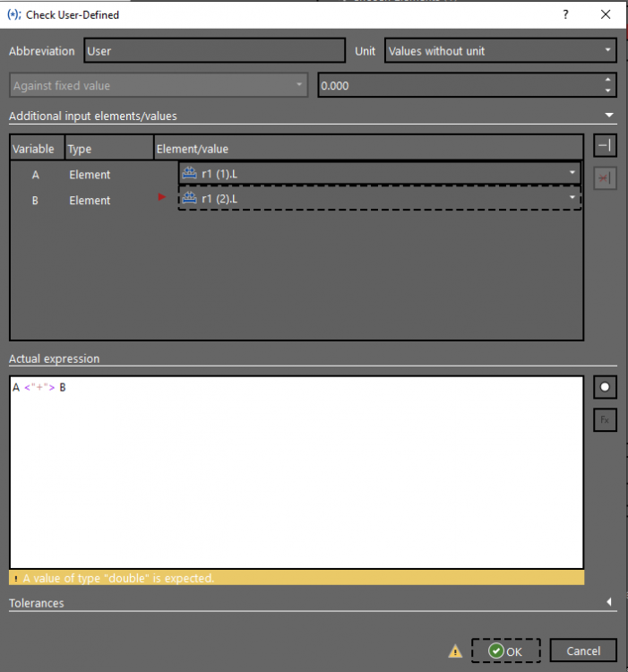Select variable A cell
The height and width of the screenshot is (672, 628).
point(36,175)
